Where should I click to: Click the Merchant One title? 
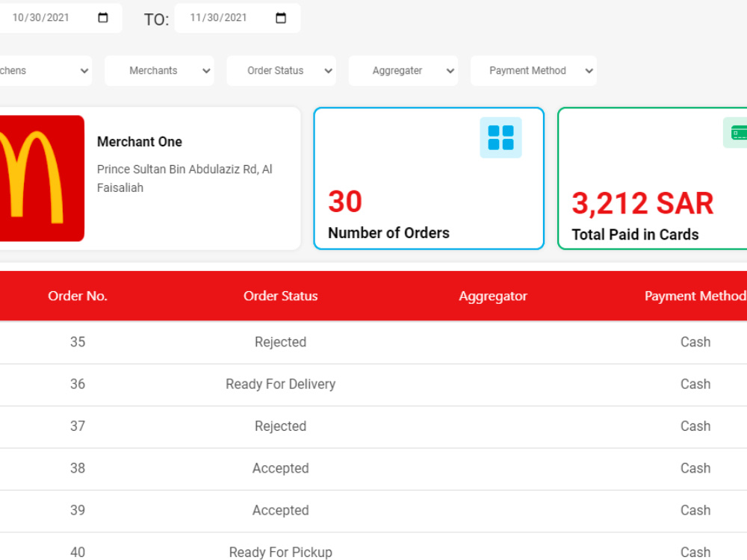(x=140, y=141)
